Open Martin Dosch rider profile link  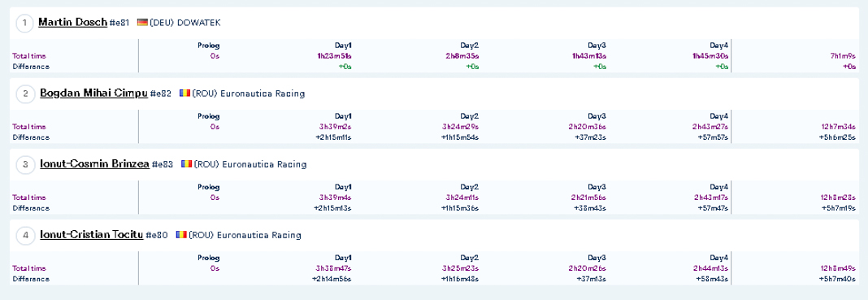72,23
